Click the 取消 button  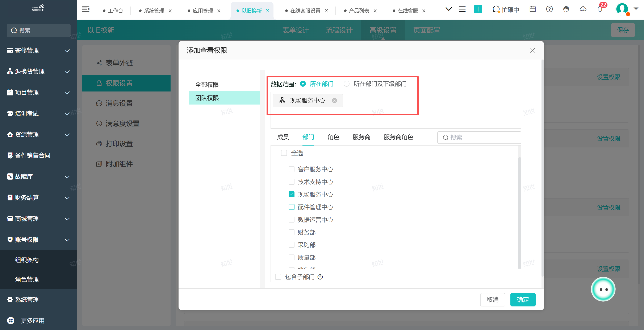[493, 300]
